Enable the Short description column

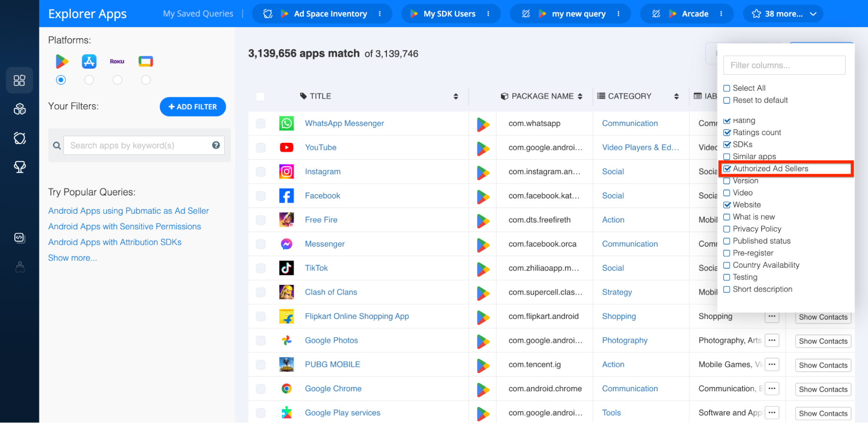[x=726, y=289]
